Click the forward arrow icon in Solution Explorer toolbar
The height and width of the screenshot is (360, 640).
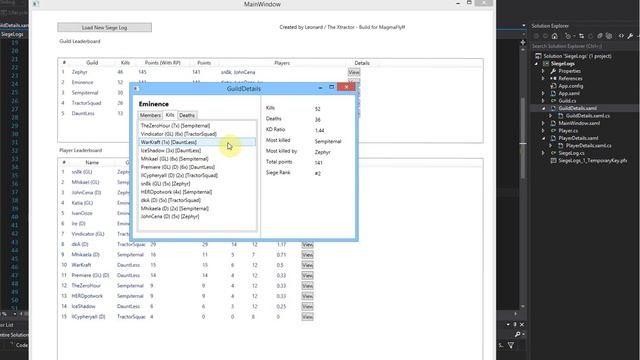(x=546, y=36)
